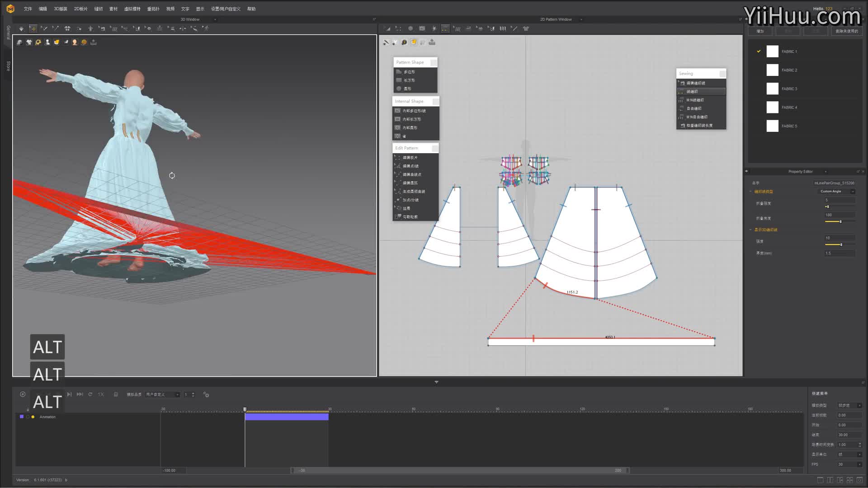Open the Custom Angle dropdown

[x=837, y=192]
